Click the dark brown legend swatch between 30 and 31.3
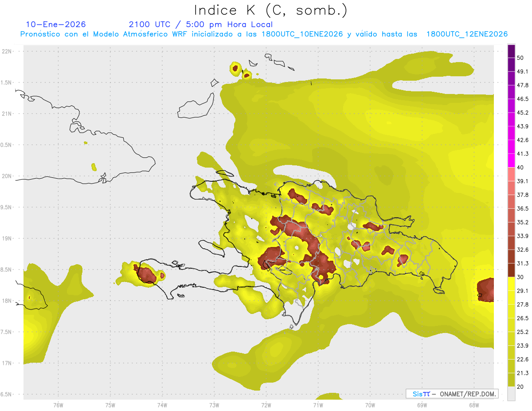The height and width of the screenshot is (411, 532). (x=511, y=270)
